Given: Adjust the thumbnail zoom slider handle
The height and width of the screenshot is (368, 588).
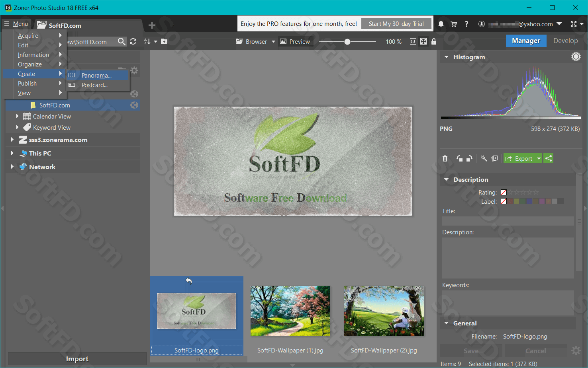Looking at the screenshot, I should coord(347,41).
